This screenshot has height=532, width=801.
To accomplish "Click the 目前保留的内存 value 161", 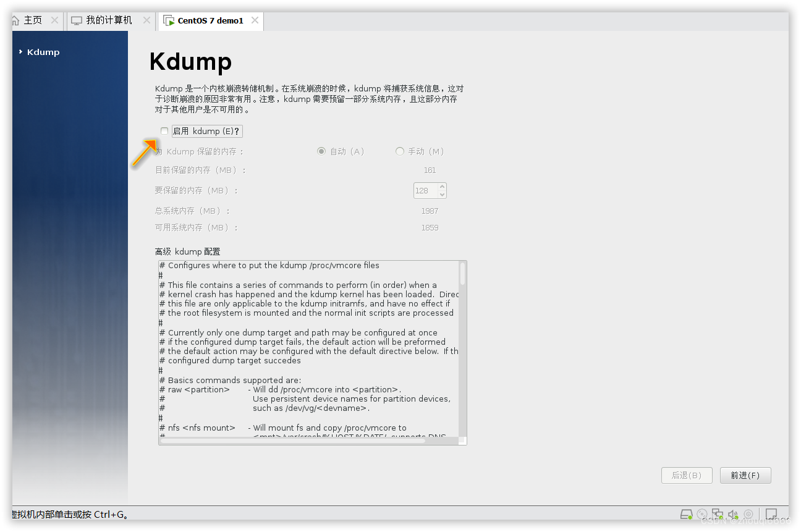I will (x=430, y=171).
